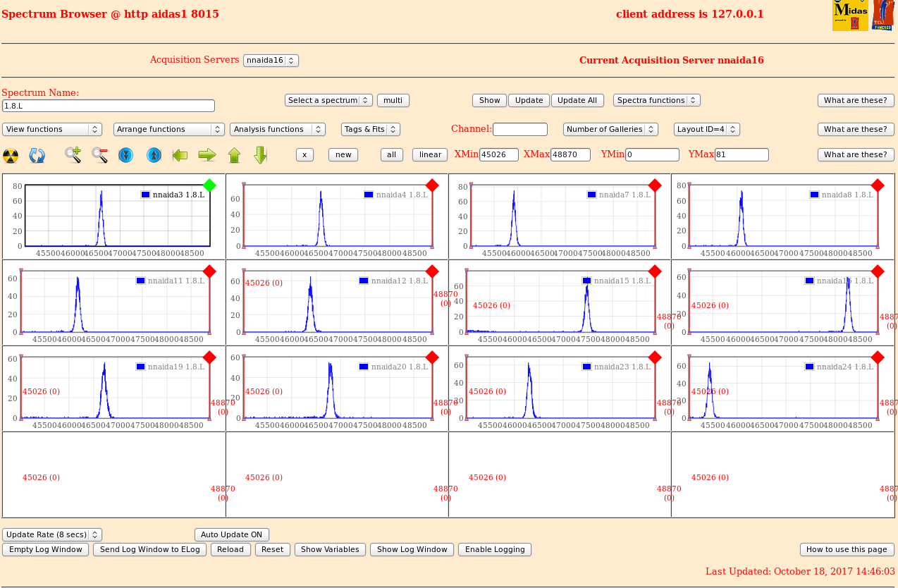
Task: Shift spectrum right with green right arrow
Action: [207, 155]
